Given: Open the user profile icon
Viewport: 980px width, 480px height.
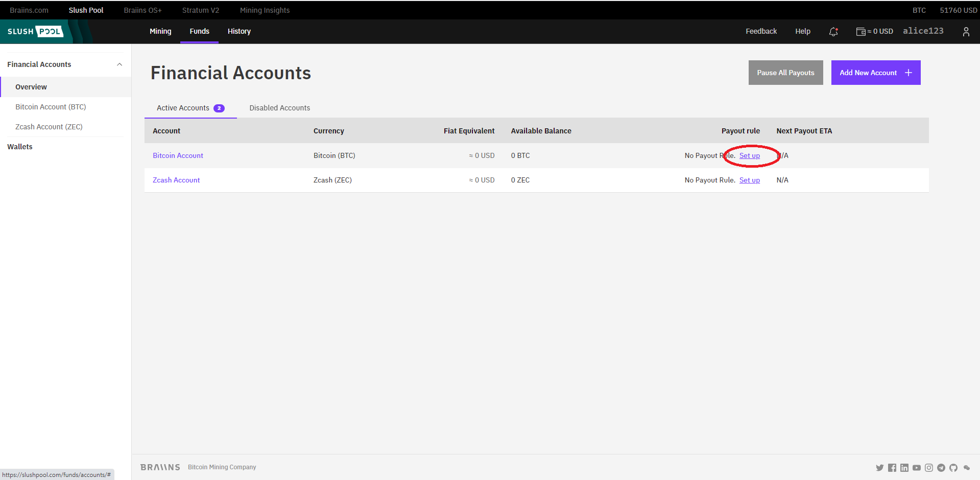Looking at the screenshot, I should [966, 32].
